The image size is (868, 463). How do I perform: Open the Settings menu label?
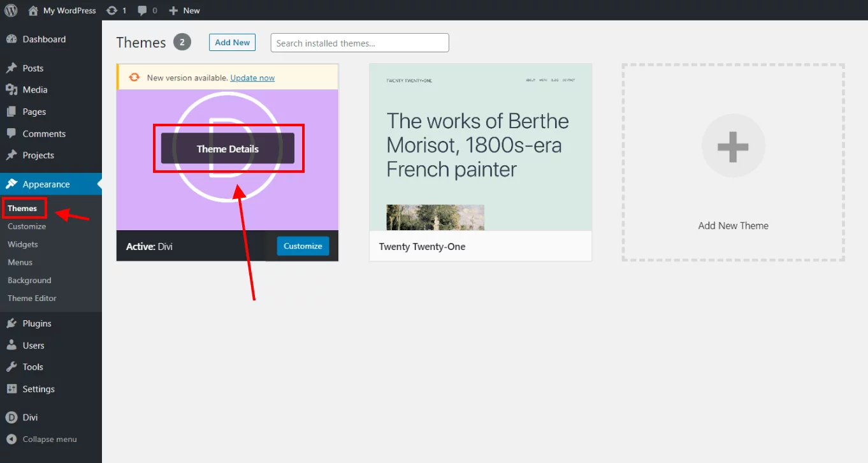pyautogui.click(x=39, y=389)
